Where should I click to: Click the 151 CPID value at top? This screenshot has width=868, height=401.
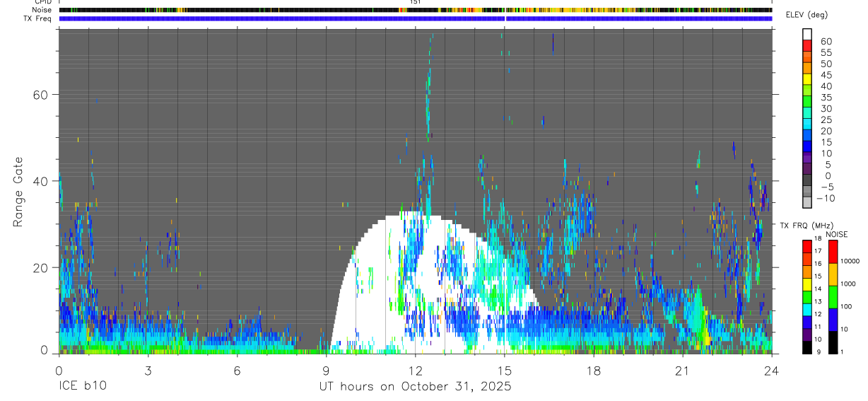point(416,3)
